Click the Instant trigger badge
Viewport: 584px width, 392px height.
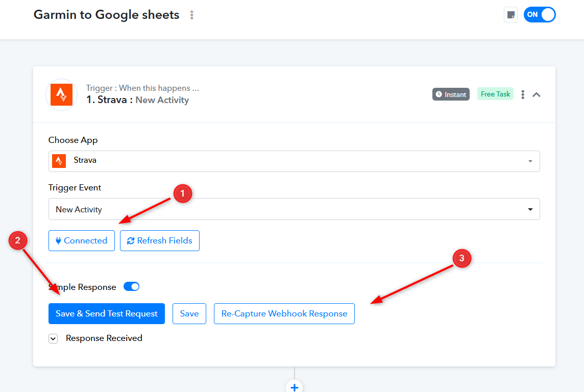point(451,94)
